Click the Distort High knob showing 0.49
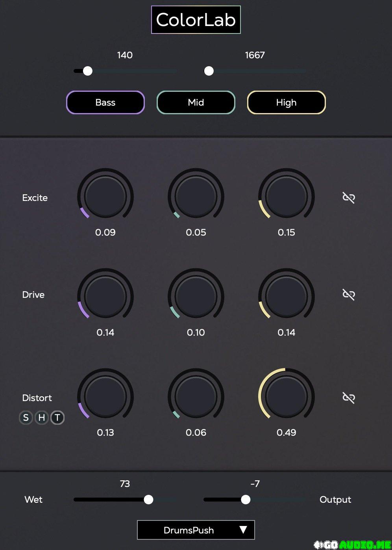392x550 pixels. 287,396
